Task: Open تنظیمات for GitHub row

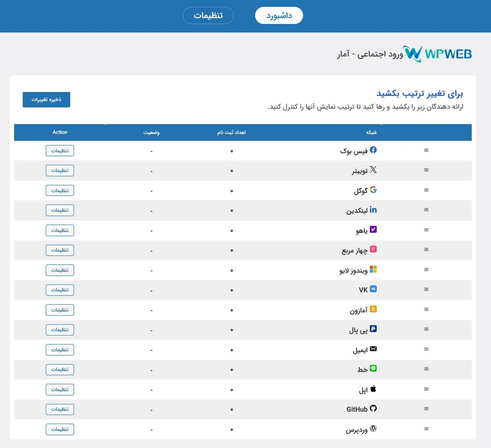Action: 60,409
